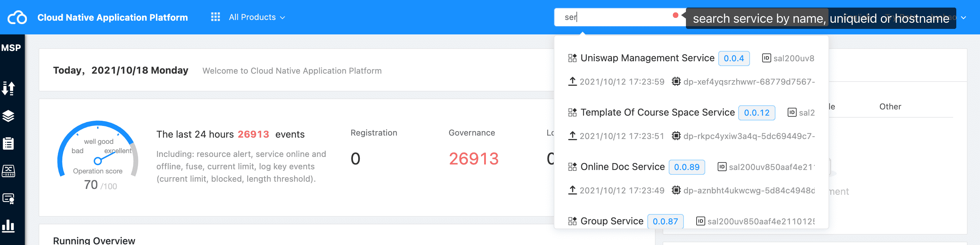980x245 pixels.
Task: Click the MSP sidebar label
Action: pos(11,48)
